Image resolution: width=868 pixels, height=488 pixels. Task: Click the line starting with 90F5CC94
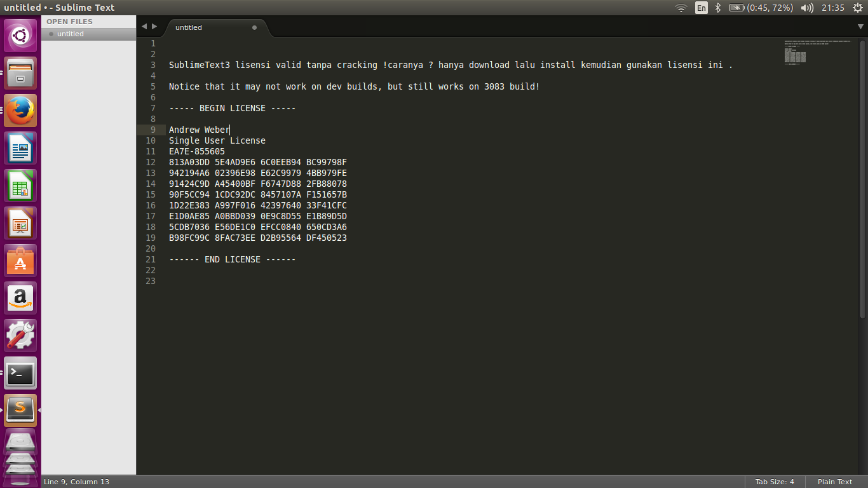(x=258, y=194)
